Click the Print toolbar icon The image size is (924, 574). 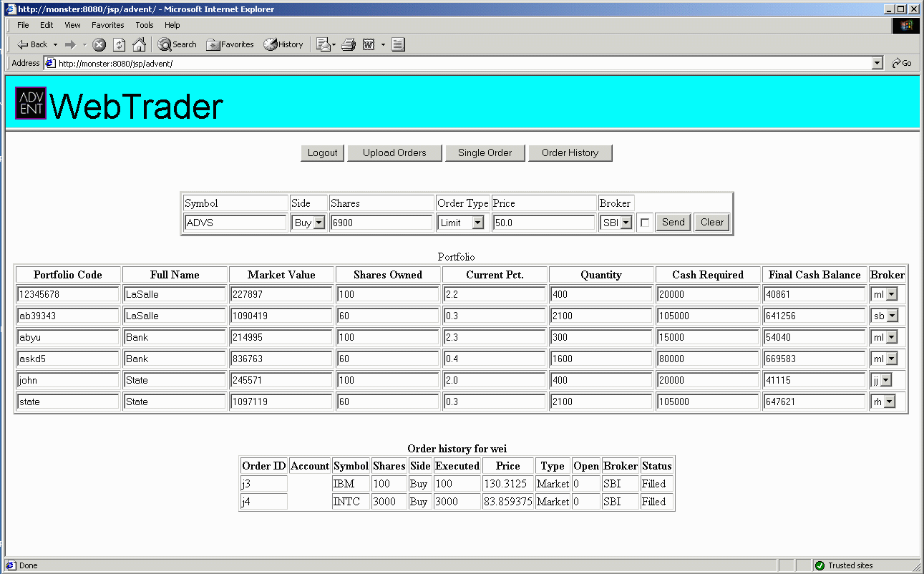coord(349,44)
